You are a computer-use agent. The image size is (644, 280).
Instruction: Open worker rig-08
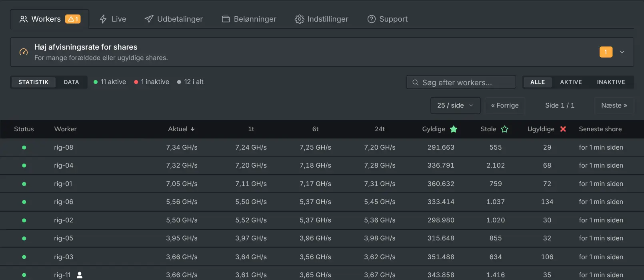[64, 148]
